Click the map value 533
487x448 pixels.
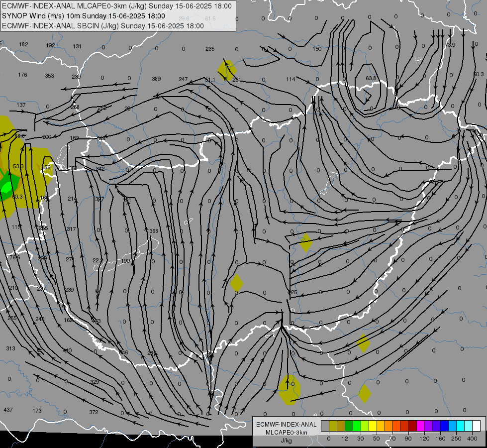click(18, 166)
